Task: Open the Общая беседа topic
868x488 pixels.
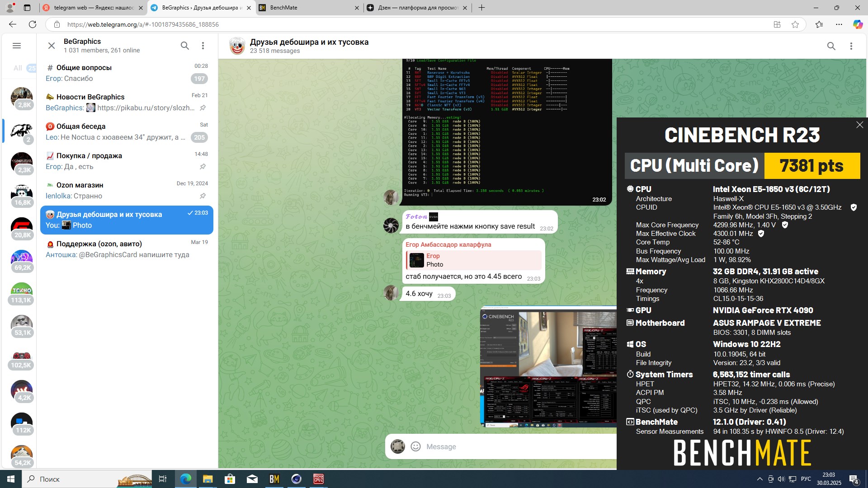Action: [x=127, y=131]
